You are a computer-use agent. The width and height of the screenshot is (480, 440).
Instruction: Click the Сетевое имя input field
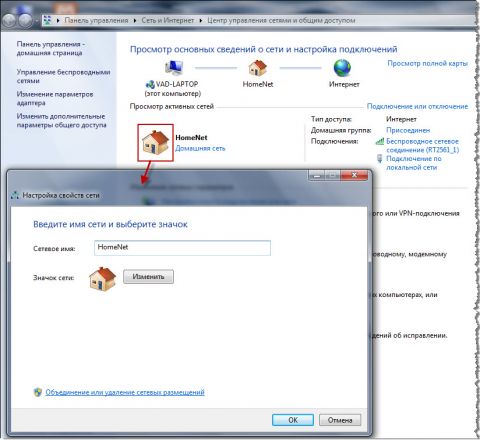[182, 248]
